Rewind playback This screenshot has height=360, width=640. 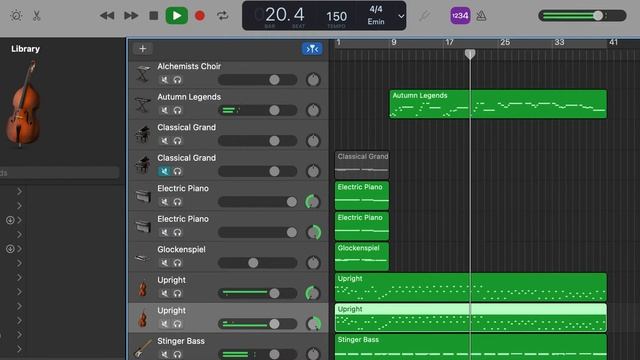coord(107,16)
